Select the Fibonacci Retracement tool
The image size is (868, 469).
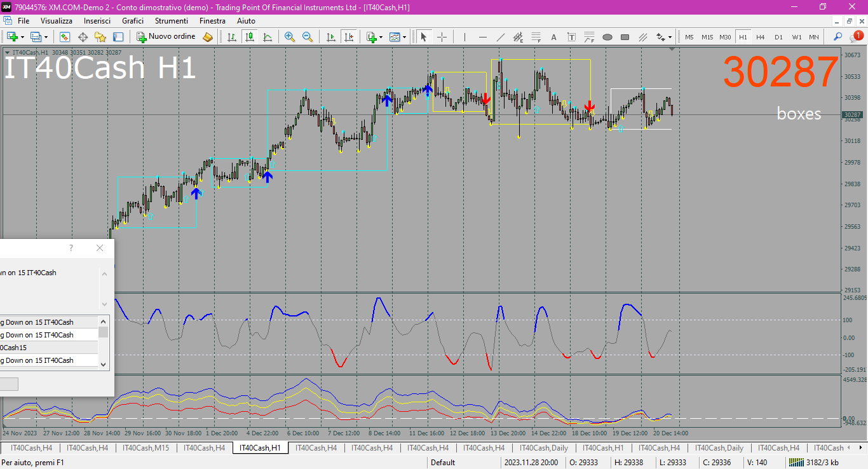point(536,37)
